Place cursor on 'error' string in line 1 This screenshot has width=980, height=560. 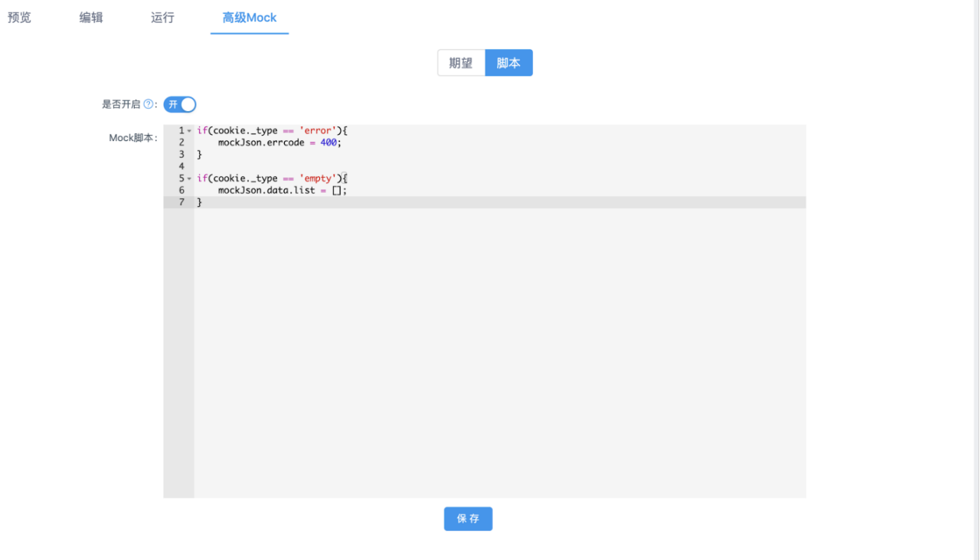pyautogui.click(x=318, y=131)
